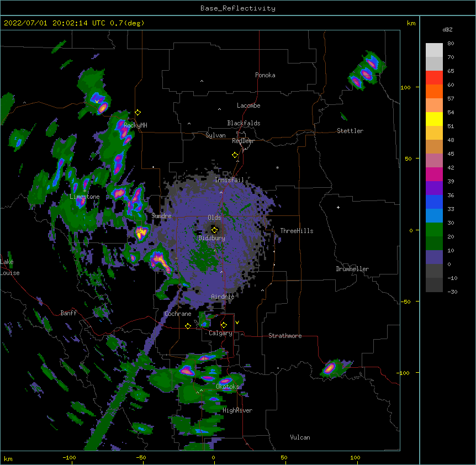The image size is (476, 465).
Task: Click the Banff label
Action: point(68,313)
